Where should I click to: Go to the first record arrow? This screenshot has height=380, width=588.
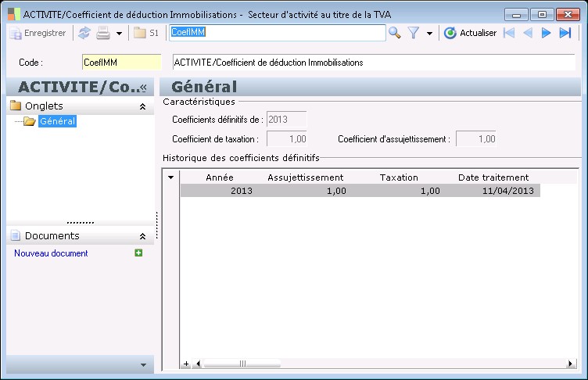point(509,33)
